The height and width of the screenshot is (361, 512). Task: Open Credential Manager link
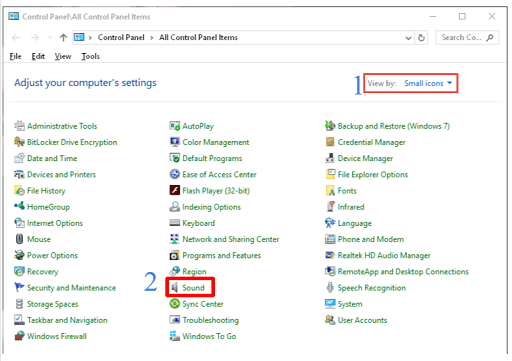pyautogui.click(x=371, y=142)
